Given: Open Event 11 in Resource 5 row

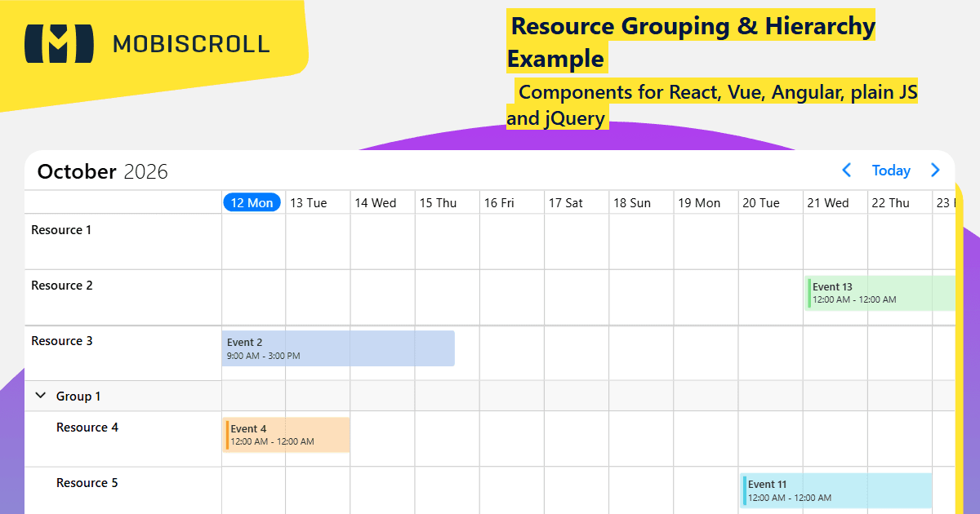Looking at the screenshot, I should (836, 490).
